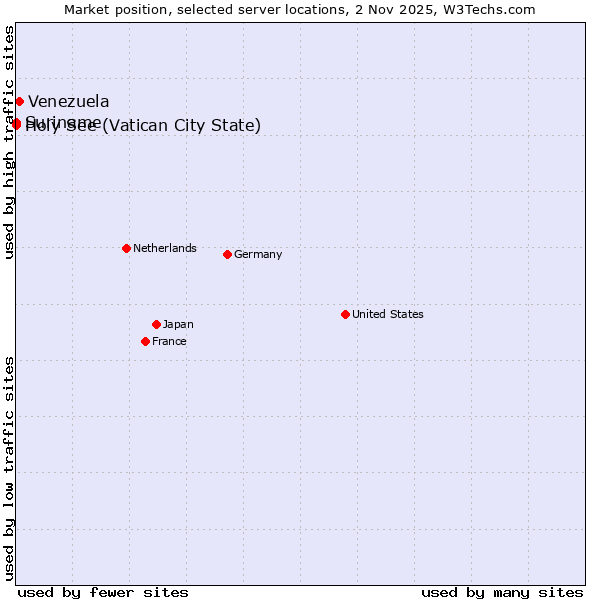Select the Holy See (Vatican City State) label

160,126
